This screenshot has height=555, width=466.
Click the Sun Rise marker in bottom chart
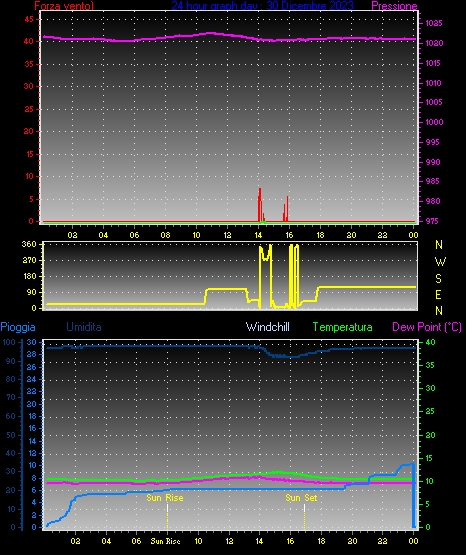165,498
